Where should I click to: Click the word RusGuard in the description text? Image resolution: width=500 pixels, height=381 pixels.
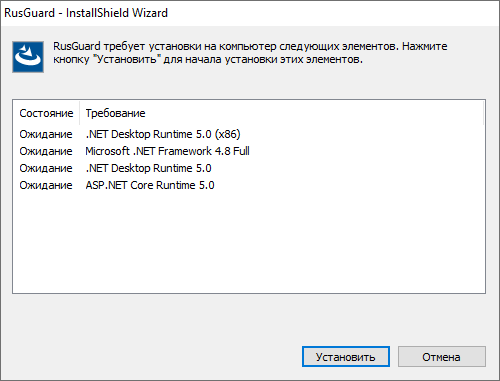(x=77, y=46)
